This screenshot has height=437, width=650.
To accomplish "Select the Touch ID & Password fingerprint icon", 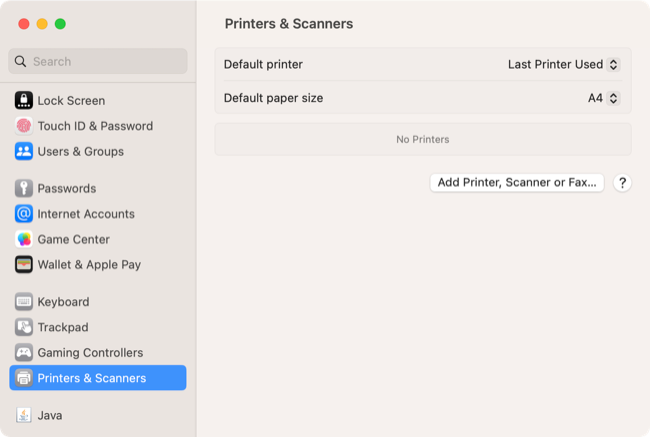I will [24, 126].
